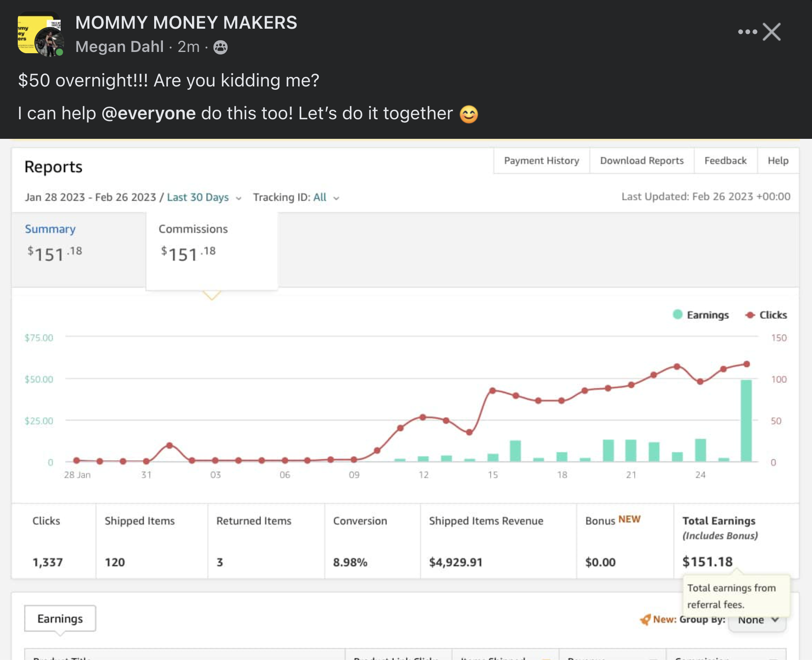Click the Returned Items 3 value
The width and height of the screenshot is (812, 660).
(220, 562)
